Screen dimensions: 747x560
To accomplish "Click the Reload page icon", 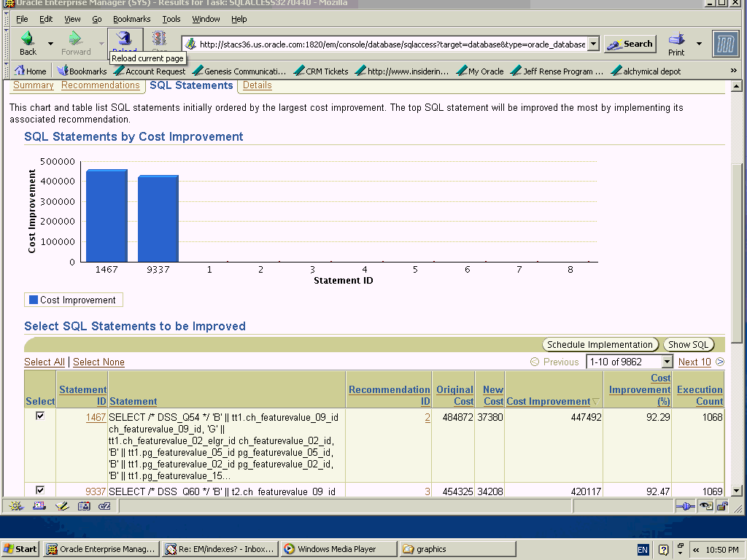I will point(125,39).
